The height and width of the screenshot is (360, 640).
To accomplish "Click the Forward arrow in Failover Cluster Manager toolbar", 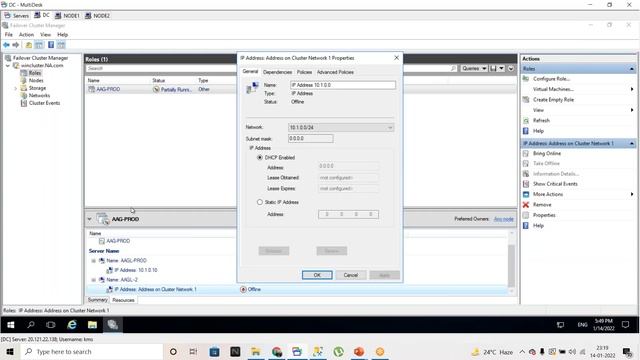I will click(x=16, y=45).
